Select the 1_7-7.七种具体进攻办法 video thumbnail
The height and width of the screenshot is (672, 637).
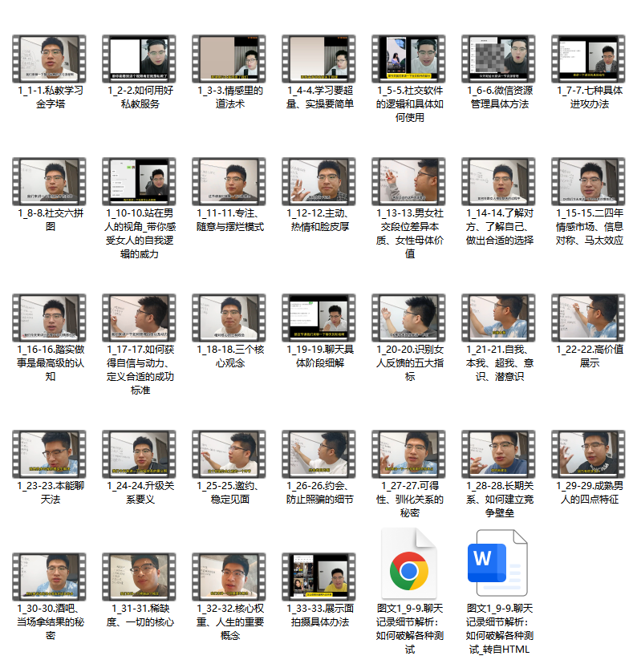(x=588, y=59)
